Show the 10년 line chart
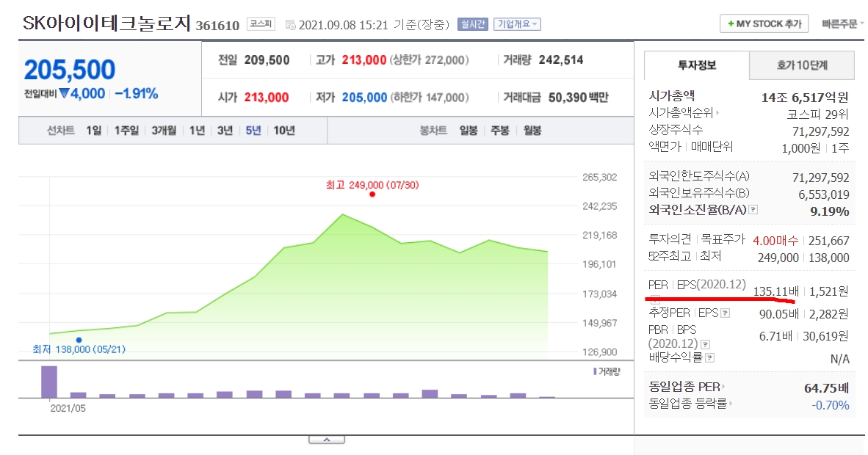 point(284,131)
